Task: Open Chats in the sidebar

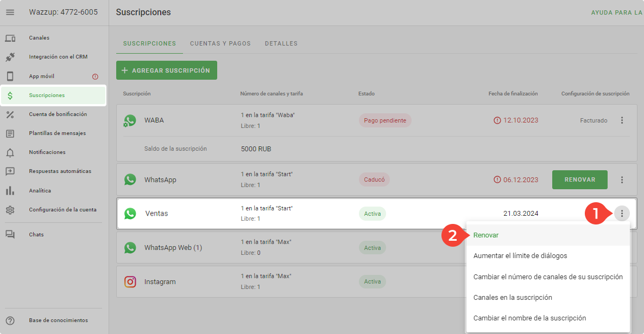Action: click(x=36, y=235)
